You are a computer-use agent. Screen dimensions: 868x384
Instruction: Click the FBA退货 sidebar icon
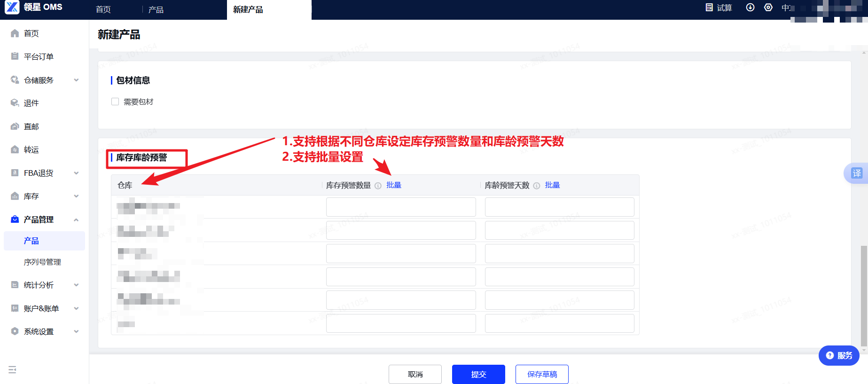click(15, 173)
